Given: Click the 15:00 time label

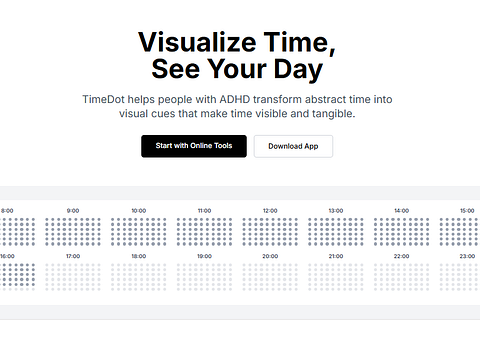Looking at the screenshot, I should pyautogui.click(x=467, y=211).
